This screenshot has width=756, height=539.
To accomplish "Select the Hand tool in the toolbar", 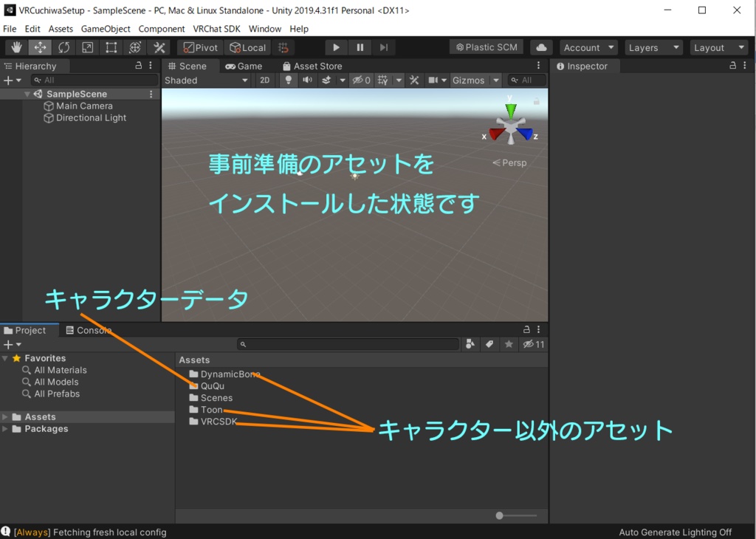I will (16, 47).
